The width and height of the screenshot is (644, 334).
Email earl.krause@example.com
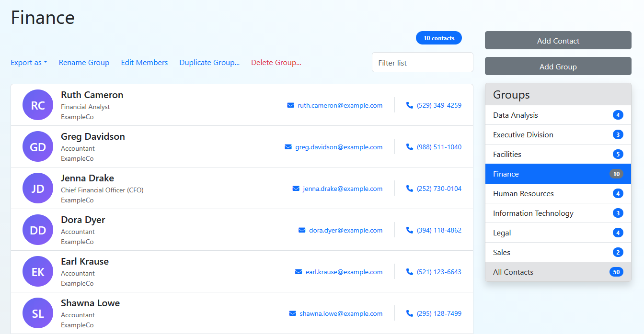[344, 272]
